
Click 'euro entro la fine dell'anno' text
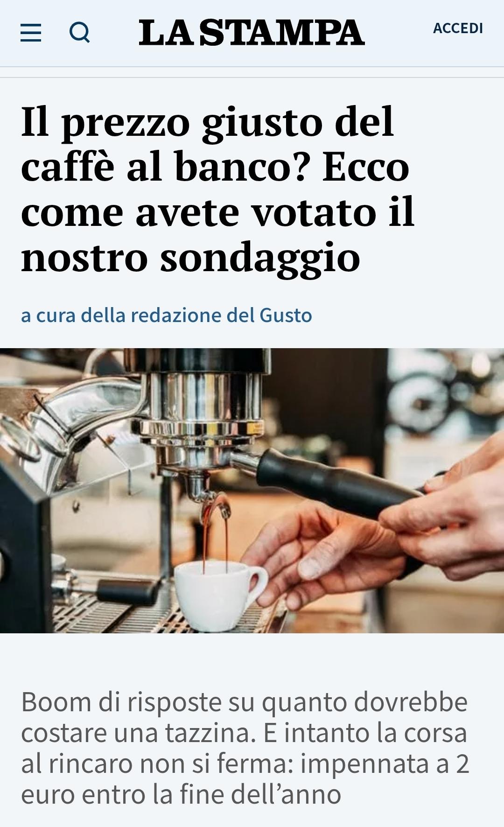pos(181,794)
